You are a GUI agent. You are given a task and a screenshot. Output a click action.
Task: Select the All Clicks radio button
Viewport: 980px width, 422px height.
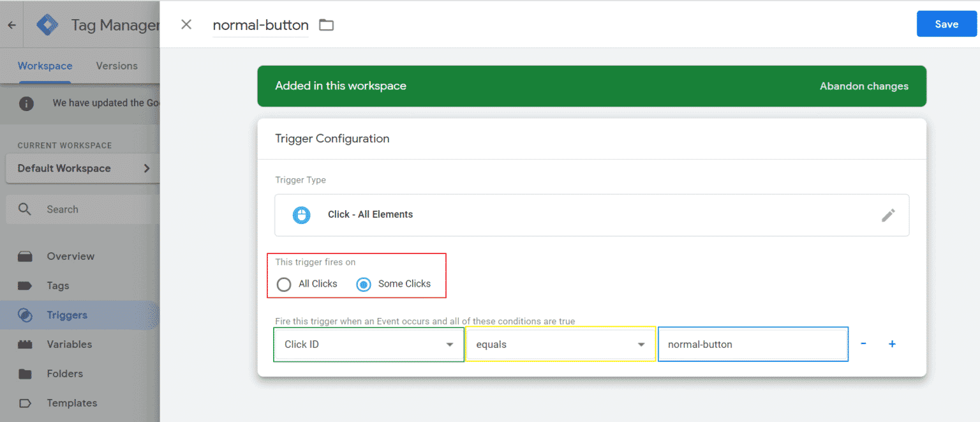(284, 284)
